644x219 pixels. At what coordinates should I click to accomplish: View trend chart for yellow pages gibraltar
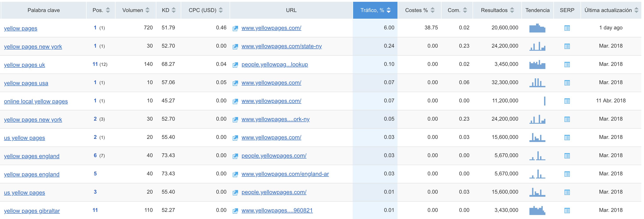pyautogui.click(x=537, y=211)
